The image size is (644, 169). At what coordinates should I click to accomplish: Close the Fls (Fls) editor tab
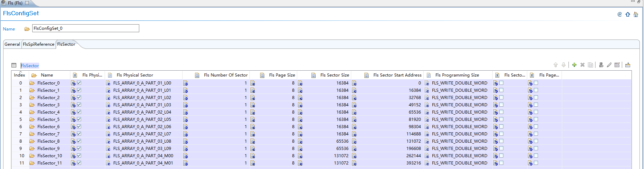pos(27,3)
